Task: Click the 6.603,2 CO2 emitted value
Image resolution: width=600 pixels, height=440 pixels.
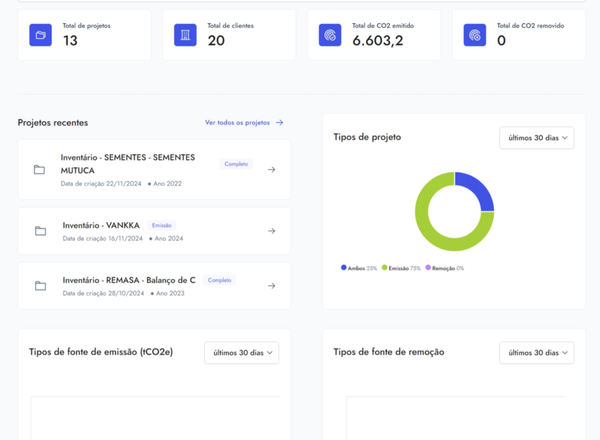Action: click(x=378, y=41)
